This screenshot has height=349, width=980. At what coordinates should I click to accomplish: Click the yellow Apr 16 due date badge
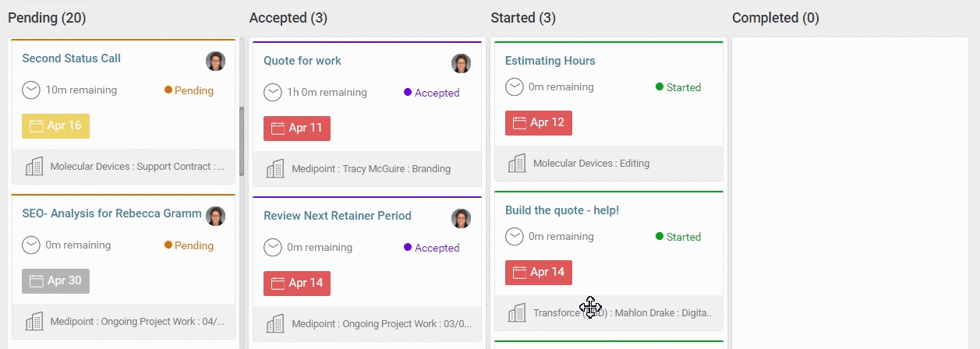(55, 126)
